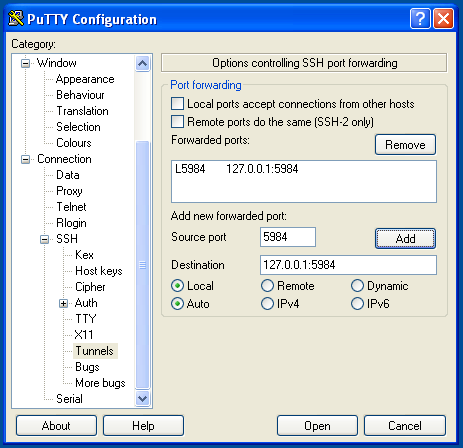Click the Destination input field

[x=348, y=265]
